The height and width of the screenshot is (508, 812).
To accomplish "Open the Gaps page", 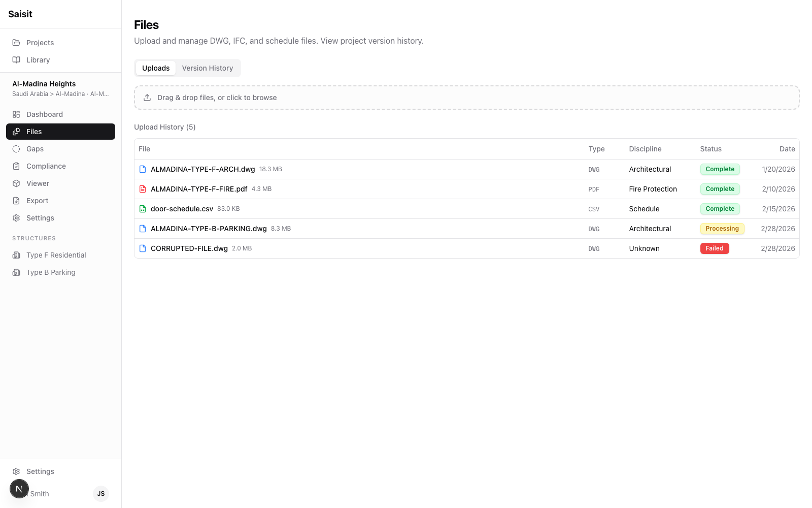I will tap(60, 149).
